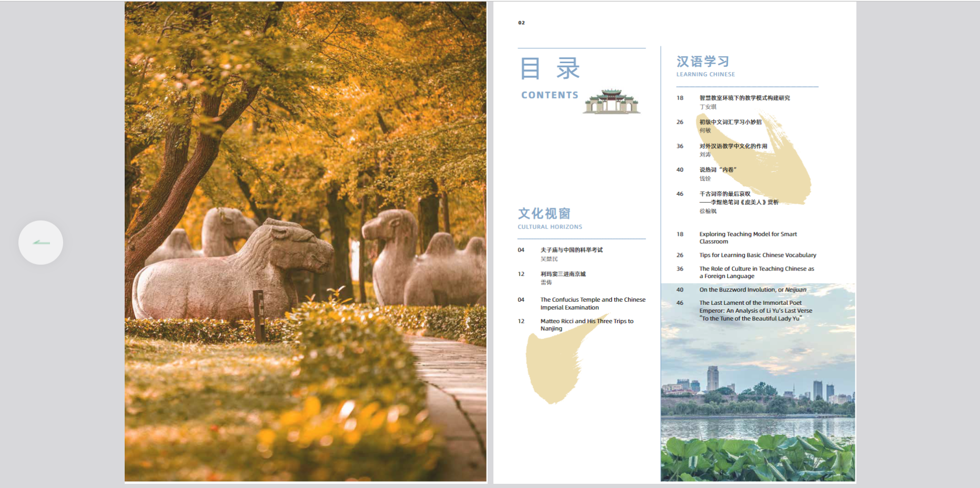Click the city skyline lake photo
980x488 pixels.
757,400
